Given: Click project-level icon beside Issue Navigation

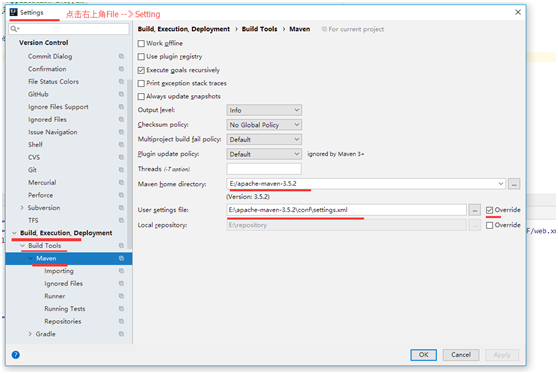Looking at the screenshot, I should click(121, 132).
